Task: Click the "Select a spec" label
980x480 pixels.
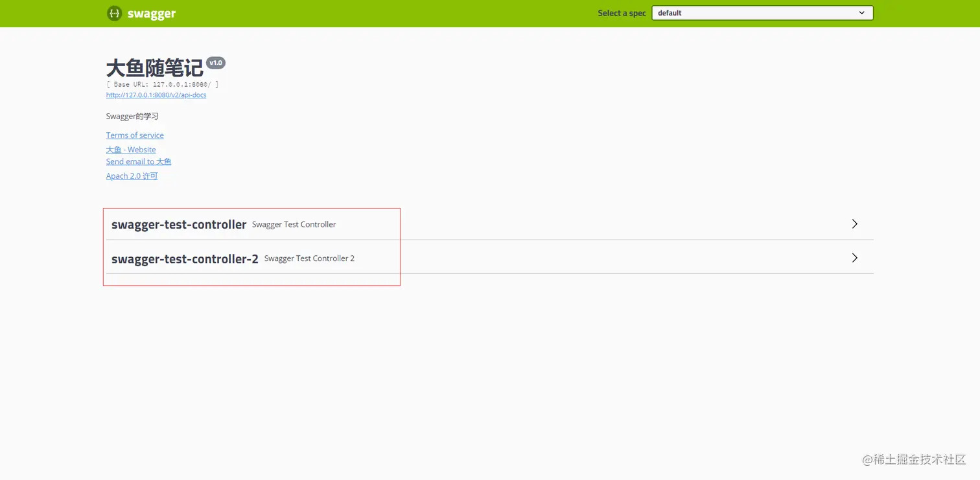Action: pyautogui.click(x=622, y=13)
